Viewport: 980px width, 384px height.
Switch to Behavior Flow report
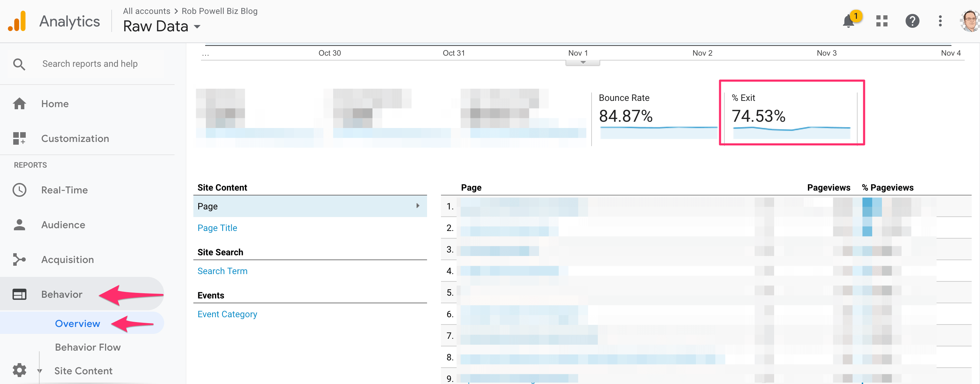[88, 347]
